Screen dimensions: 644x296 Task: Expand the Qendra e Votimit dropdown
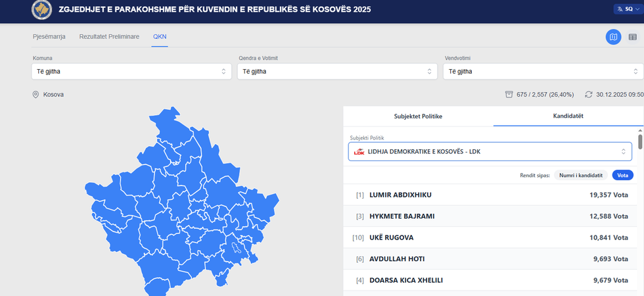pos(336,71)
